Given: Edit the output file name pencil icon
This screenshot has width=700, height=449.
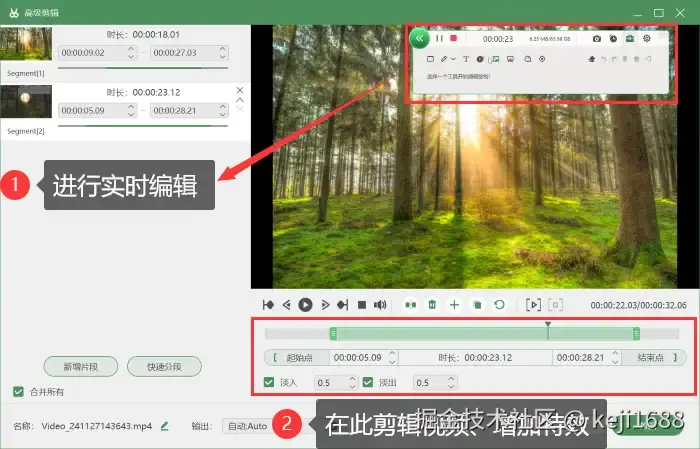Looking at the screenshot, I should [x=164, y=426].
